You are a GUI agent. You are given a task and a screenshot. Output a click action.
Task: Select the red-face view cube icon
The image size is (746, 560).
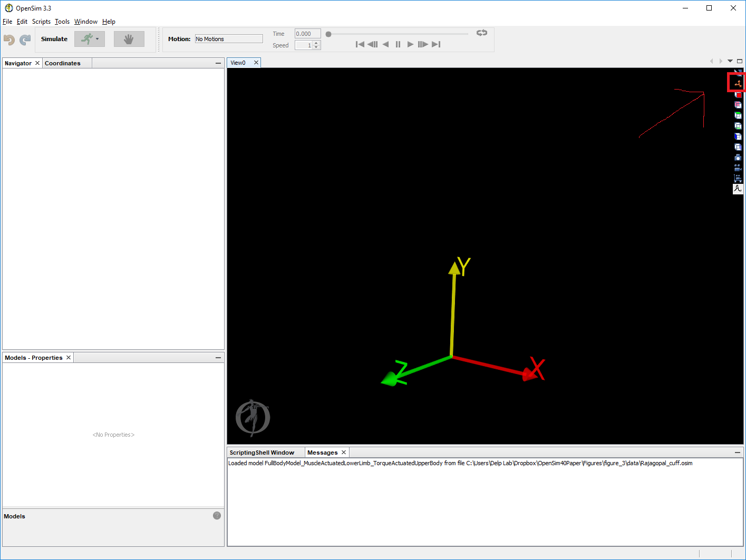pyautogui.click(x=738, y=94)
